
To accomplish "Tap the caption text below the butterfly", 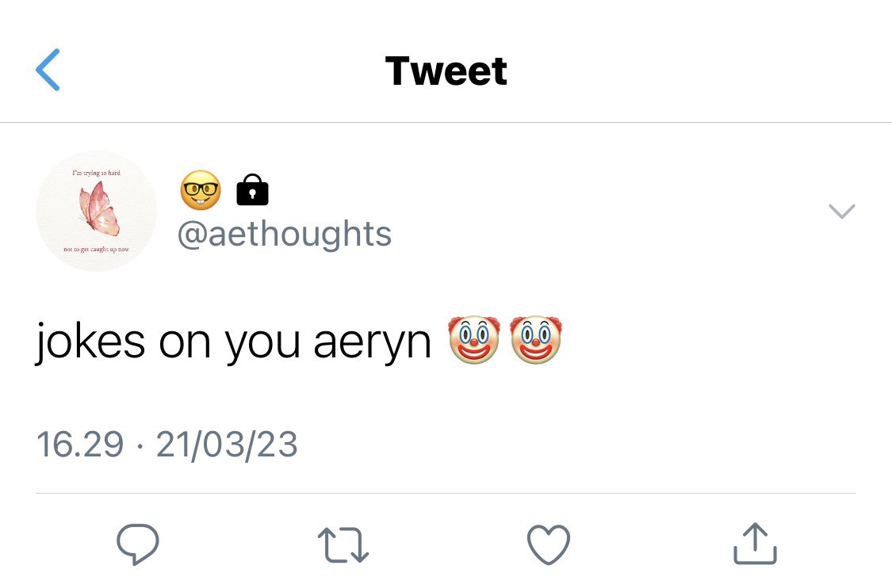I will point(96,249).
